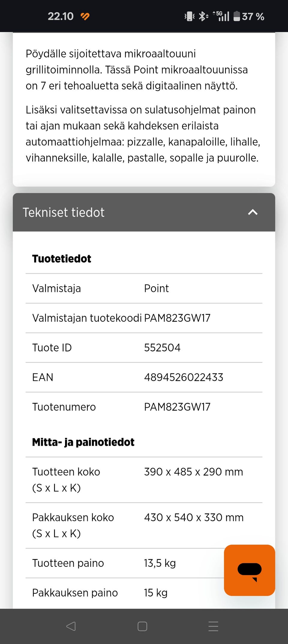Tap the Valmistajan tuotekoodi value PAM823GW17
The image size is (288, 644).
click(x=177, y=318)
